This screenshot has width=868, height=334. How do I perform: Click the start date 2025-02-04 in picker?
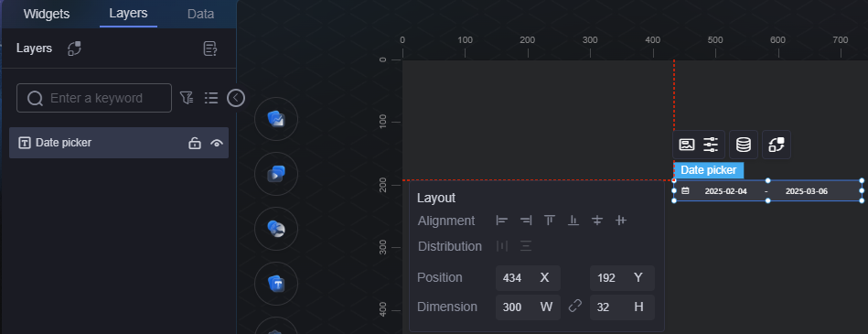tap(725, 191)
